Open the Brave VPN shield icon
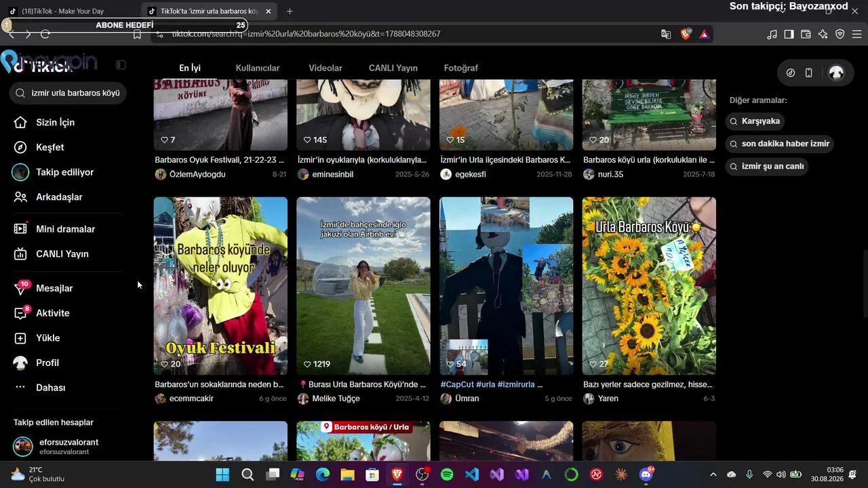The height and width of the screenshot is (488, 868). tap(840, 34)
